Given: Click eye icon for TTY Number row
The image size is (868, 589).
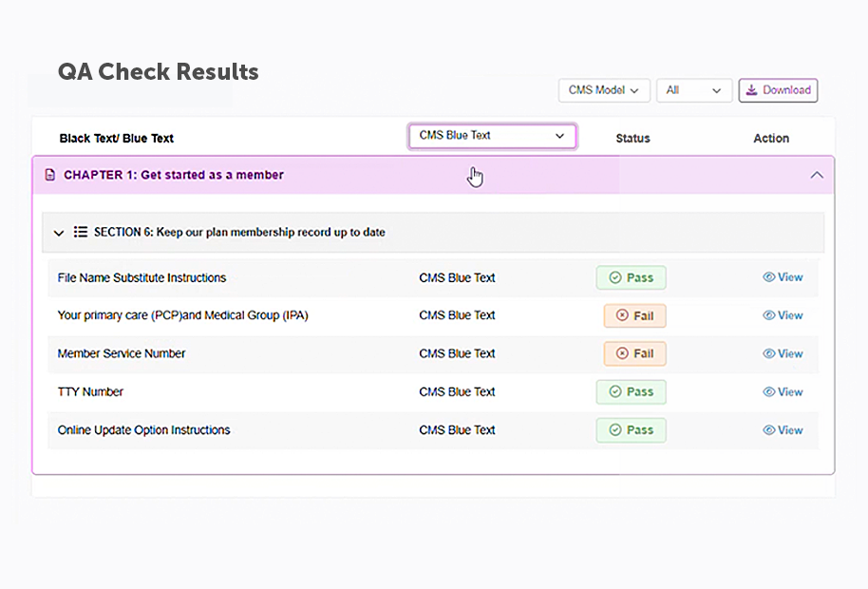Looking at the screenshot, I should tap(769, 391).
